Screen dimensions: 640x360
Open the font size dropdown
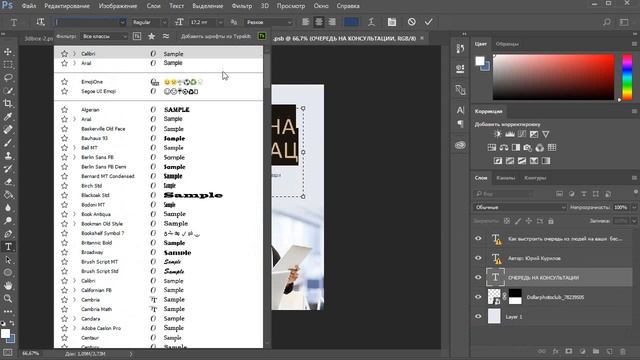pos(220,22)
